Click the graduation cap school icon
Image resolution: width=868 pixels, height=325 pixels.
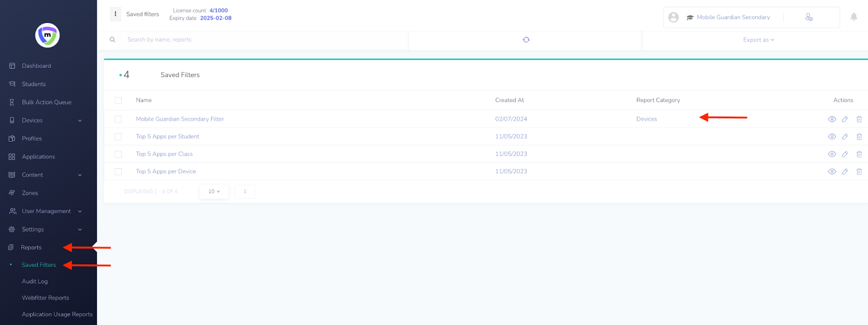point(690,17)
